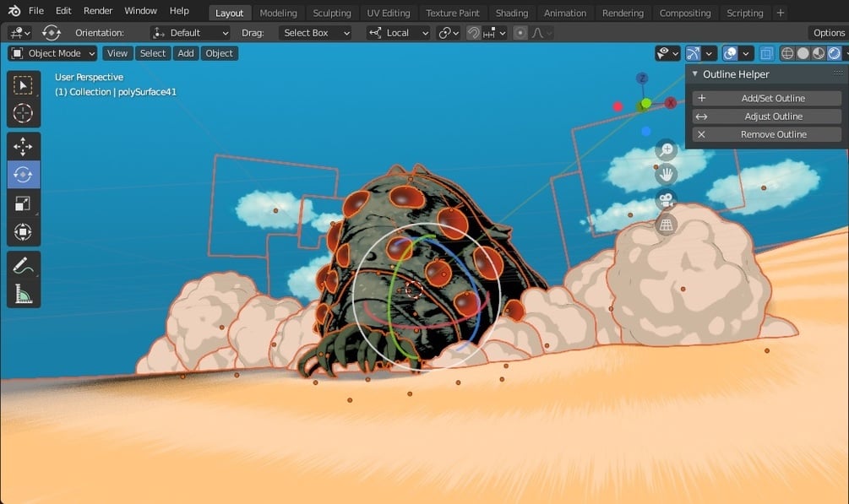Toggle viewport gizmos display
This screenshot has height=504, width=849.
pos(693,53)
